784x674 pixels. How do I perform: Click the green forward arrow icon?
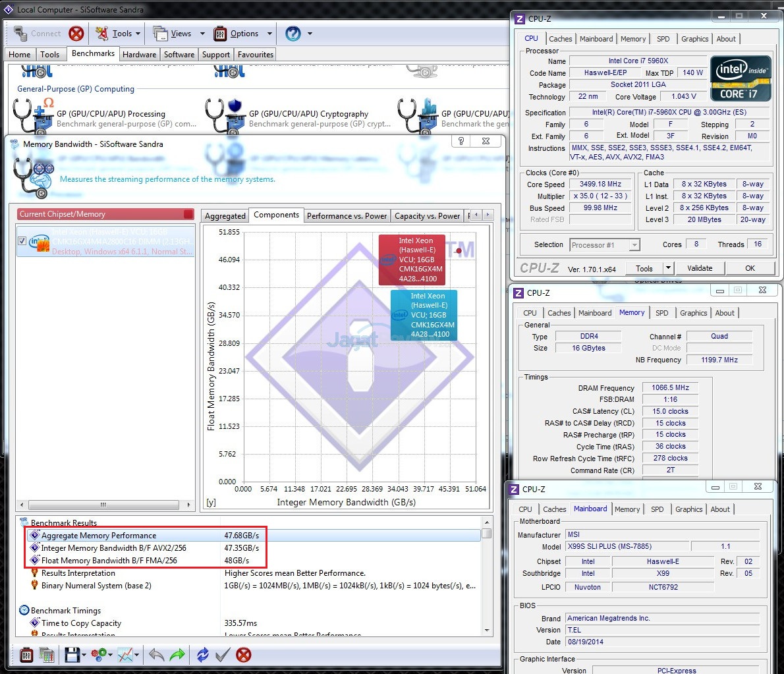pos(177,655)
